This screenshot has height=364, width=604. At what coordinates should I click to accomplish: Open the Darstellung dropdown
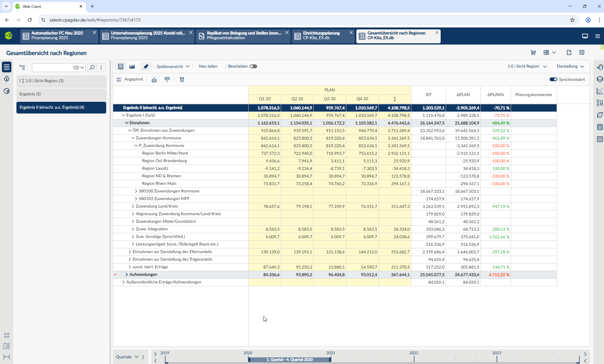click(570, 66)
